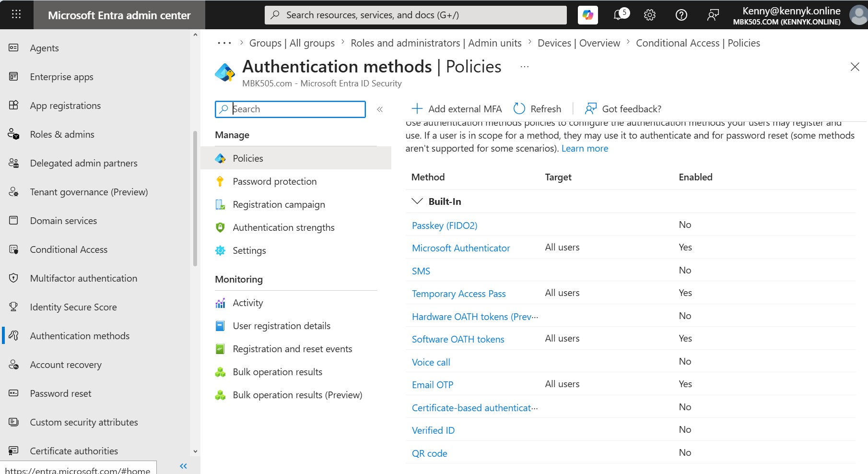
Task: Open the app launcher waffle icon
Action: tap(16, 14)
